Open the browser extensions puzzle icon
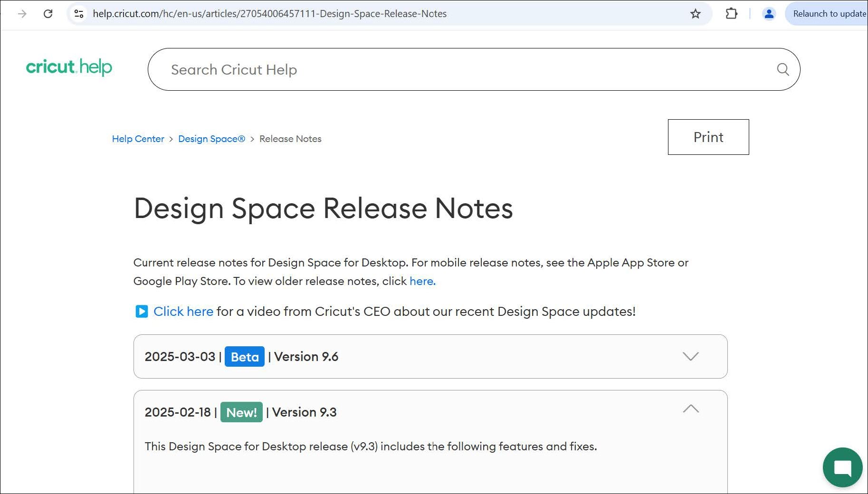The width and height of the screenshot is (868, 494). [732, 14]
